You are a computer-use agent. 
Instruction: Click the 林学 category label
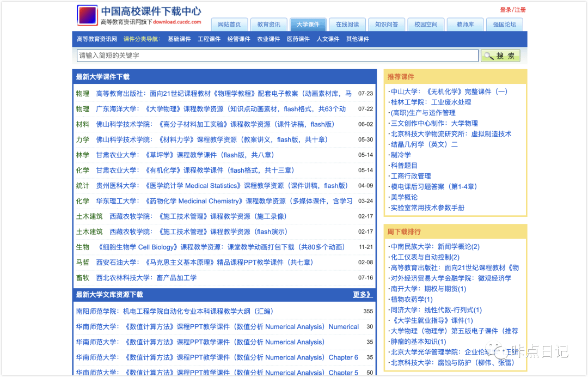click(83, 155)
